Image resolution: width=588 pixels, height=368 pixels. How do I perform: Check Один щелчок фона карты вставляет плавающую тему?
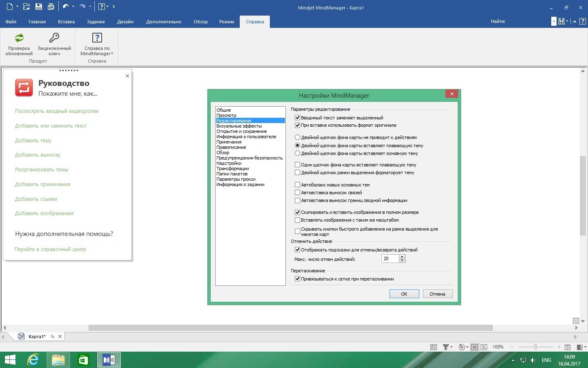(297, 165)
